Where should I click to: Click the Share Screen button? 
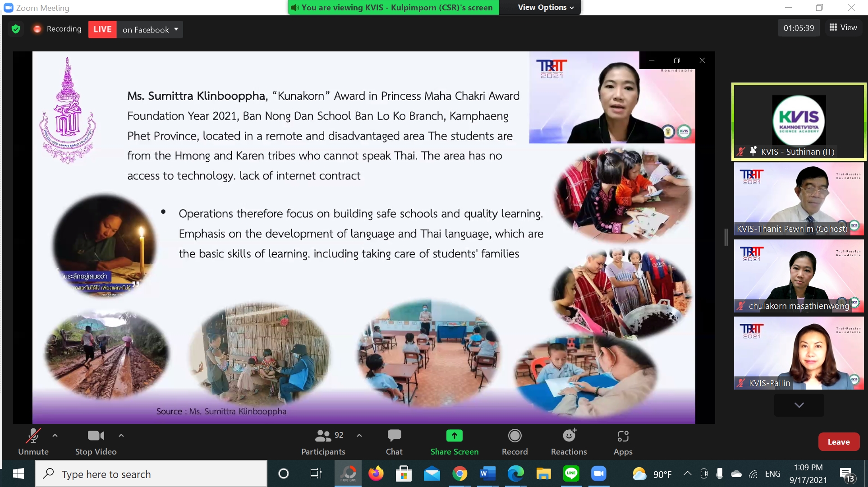455,442
